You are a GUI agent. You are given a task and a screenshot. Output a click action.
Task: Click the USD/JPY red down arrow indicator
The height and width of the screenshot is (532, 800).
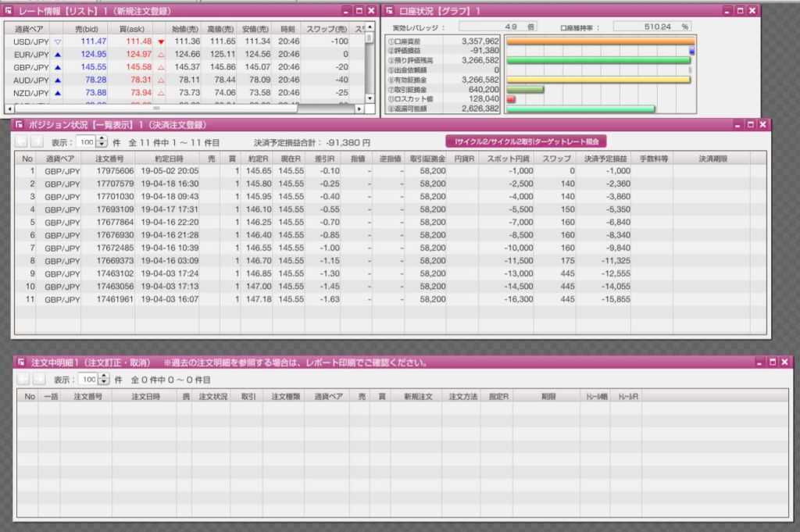coord(161,41)
